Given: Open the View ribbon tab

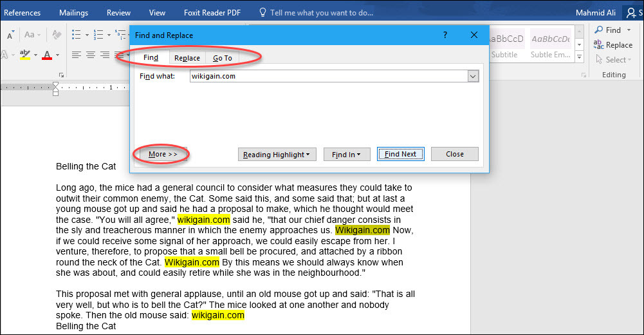Looking at the screenshot, I should [x=157, y=13].
